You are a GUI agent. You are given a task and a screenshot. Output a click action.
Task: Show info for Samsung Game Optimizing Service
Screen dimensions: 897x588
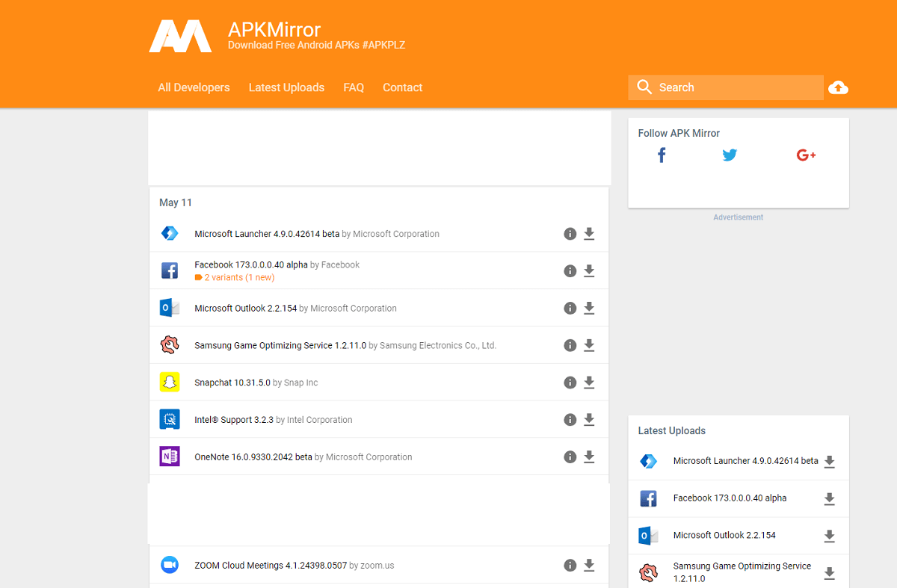click(570, 345)
